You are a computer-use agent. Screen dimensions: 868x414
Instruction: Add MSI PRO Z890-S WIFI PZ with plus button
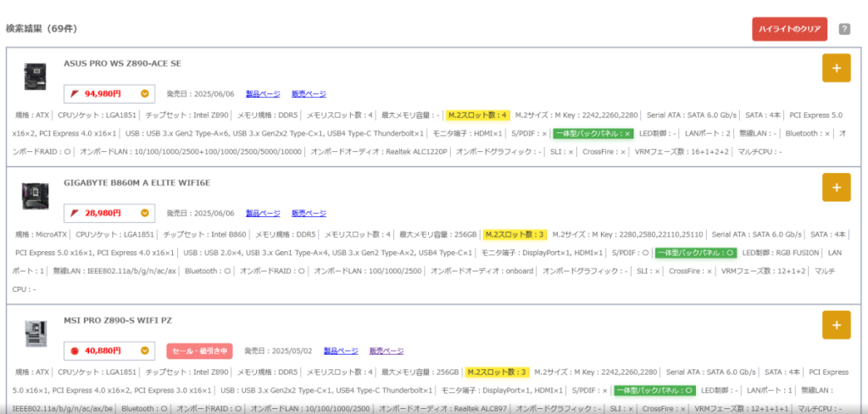tap(836, 325)
